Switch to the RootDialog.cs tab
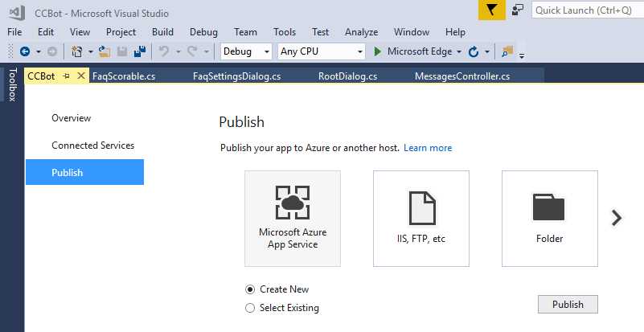This screenshot has height=332, width=644. click(348, 76)
